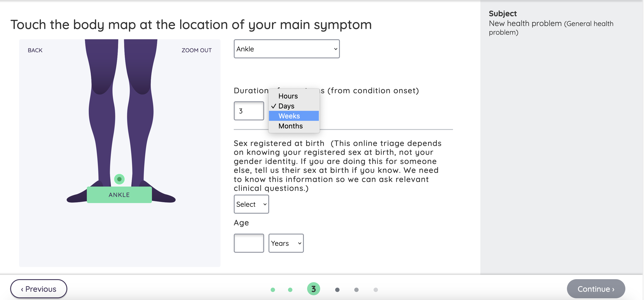Click the first green progress dot
The image size is (644, 300).
[273, 290]
